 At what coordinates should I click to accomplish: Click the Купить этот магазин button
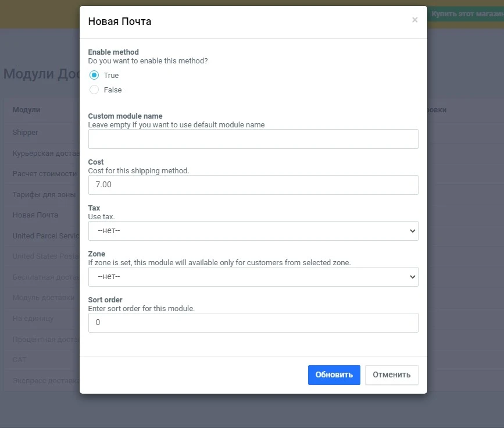pyautogui.click(x=466, y=13)
